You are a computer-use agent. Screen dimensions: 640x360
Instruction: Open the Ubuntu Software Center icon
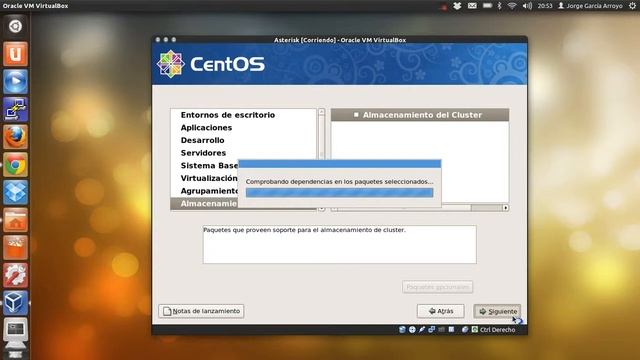pos(16,248)
